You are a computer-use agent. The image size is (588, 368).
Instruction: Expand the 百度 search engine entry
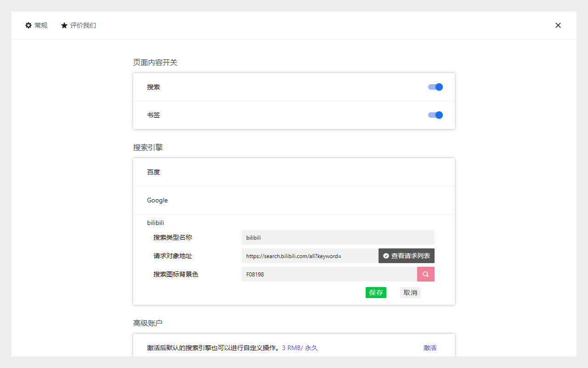point(294,172)
